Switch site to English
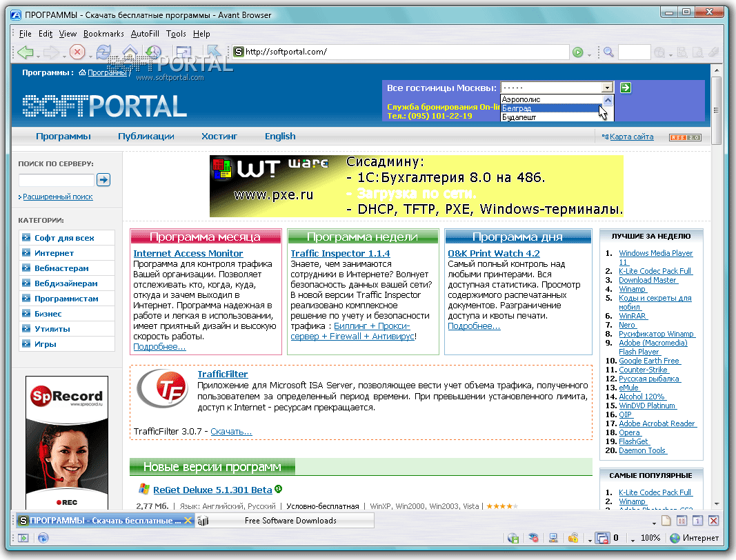 [x=280, y=136]
